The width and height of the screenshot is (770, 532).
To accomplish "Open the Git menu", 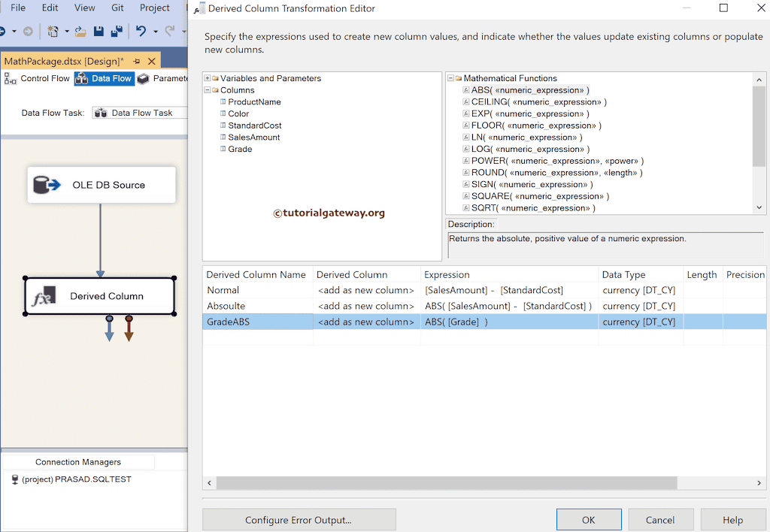I will [117, 8].
